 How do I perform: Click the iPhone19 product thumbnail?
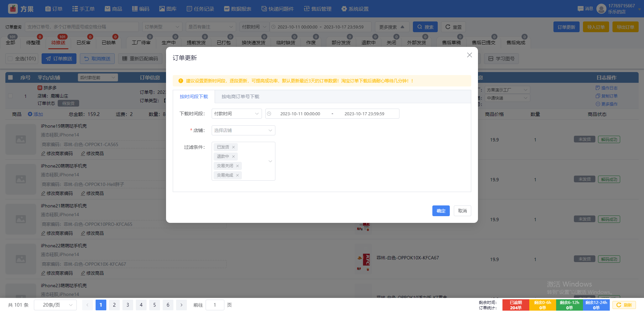coord(21,139)
